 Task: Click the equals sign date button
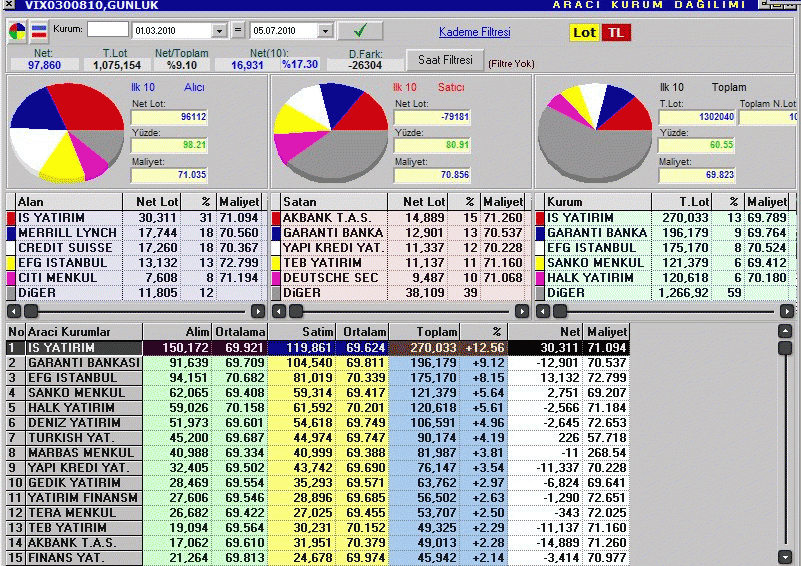(x=238, y=30)
